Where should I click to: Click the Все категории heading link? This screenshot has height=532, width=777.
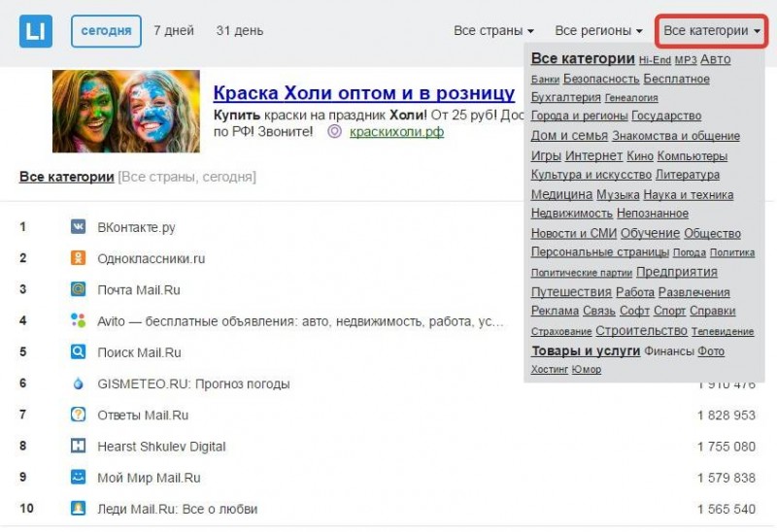pos(67,177)
